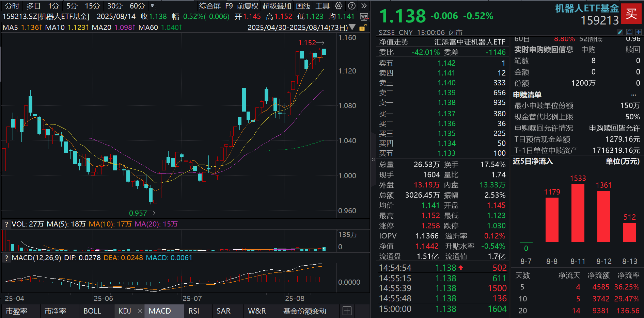
Task: Open 超级叠加 overlay menu
Action: tap(277, 6)
